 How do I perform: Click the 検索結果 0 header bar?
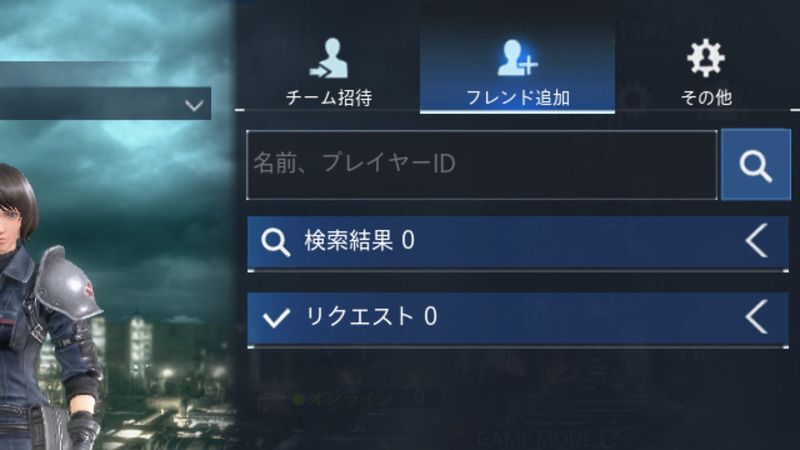coord(518,243)
